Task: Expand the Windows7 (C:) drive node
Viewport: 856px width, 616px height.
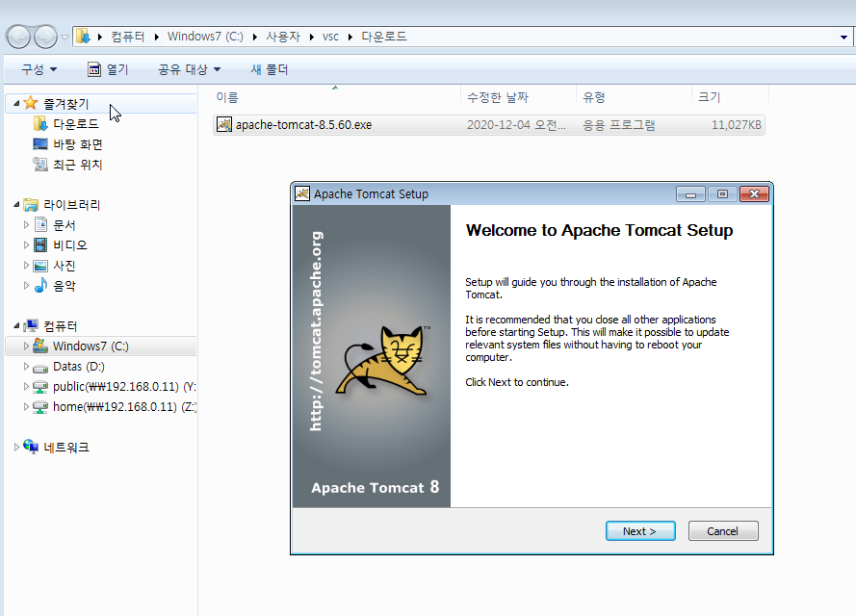Action: [x=26, y=346]
